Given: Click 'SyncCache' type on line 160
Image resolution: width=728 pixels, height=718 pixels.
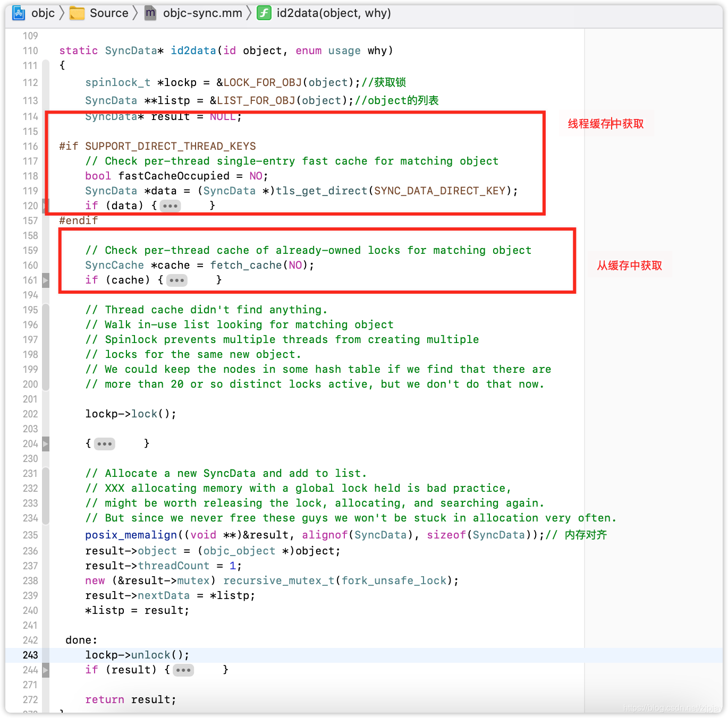Looking at the screenshot, I should click(114, 265).
